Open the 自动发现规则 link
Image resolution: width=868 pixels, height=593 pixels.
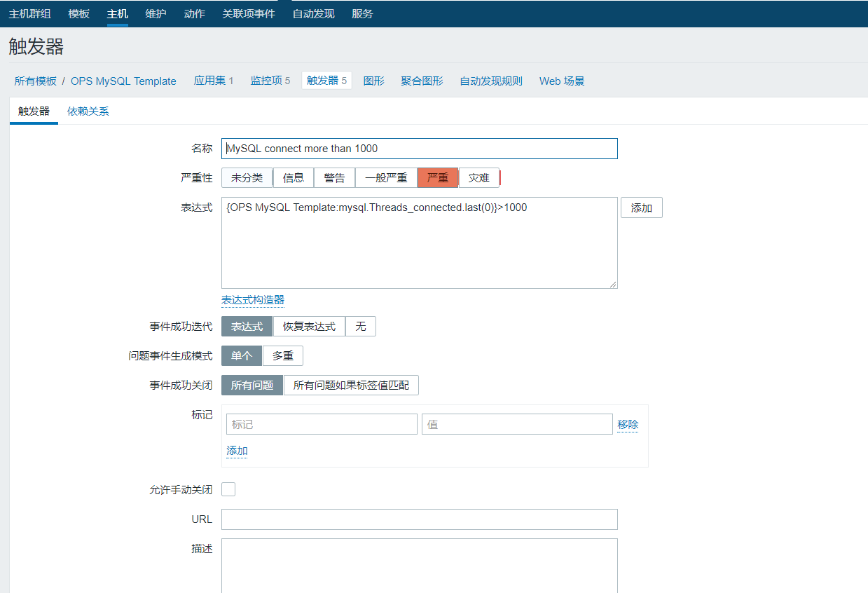click(x=491, y=81)
